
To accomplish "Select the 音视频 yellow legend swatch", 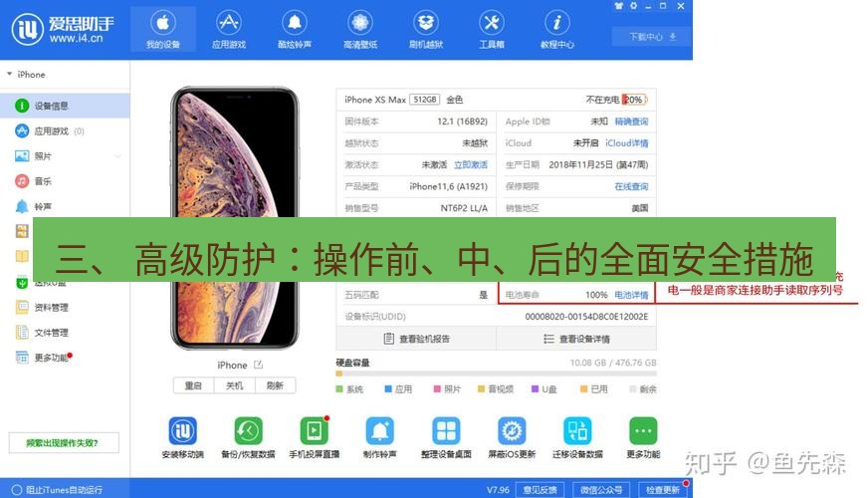I will (x=481, y=388).
